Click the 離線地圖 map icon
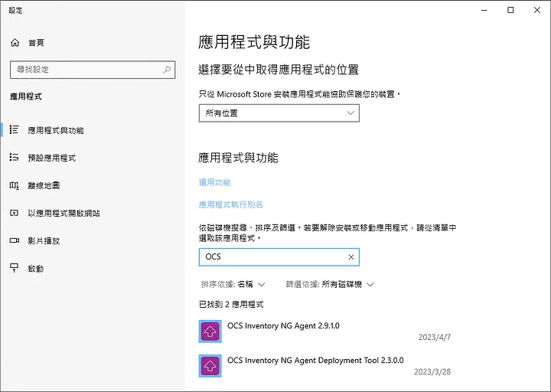The width and height of the screenshot is (551, 392). 14,185
